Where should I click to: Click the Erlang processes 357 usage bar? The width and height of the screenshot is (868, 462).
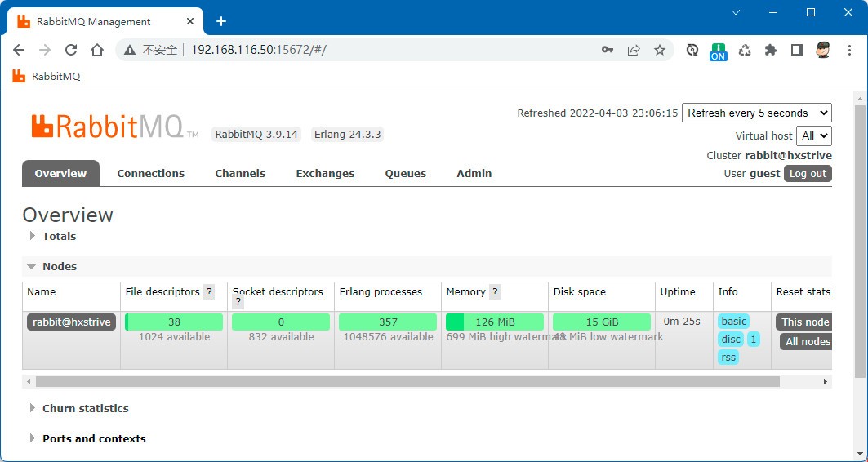[388, 322]
